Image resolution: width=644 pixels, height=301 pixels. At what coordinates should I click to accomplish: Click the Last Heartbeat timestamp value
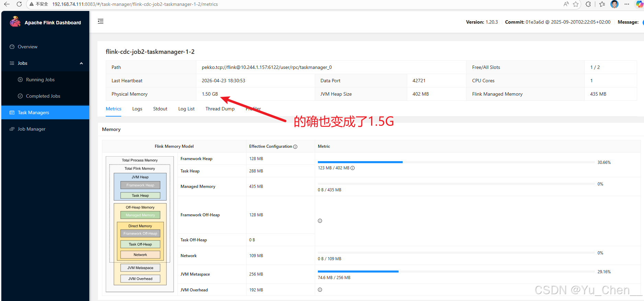click(223, 81)
